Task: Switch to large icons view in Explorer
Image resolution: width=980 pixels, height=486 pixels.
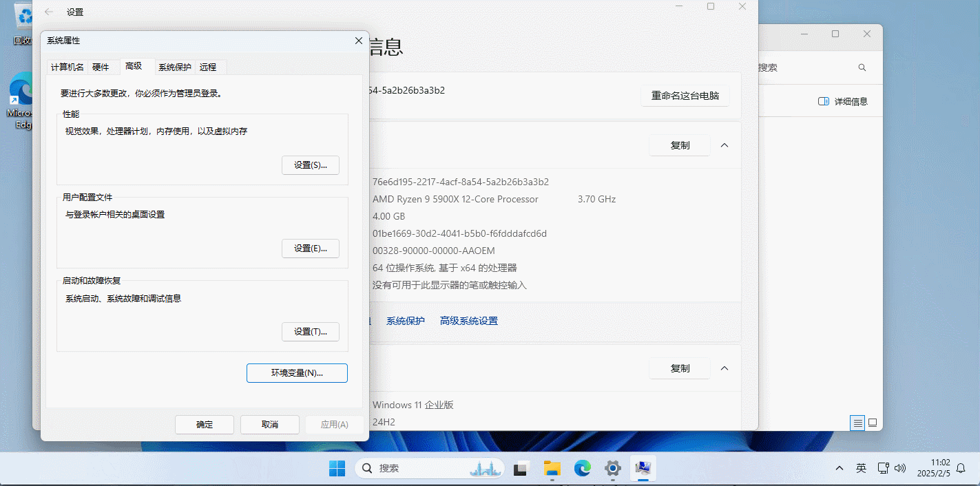Action: [x=873, y=423]
